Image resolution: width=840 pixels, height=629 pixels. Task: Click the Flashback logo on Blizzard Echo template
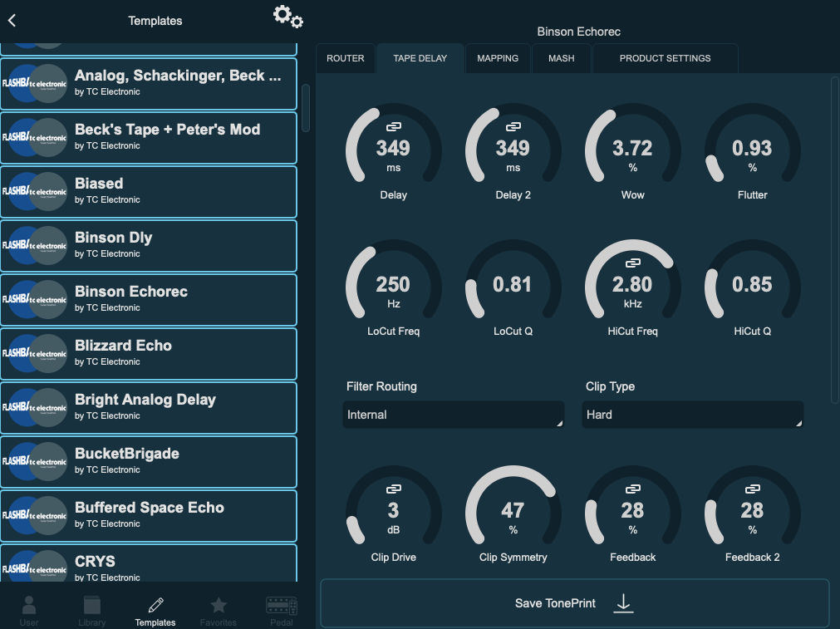35,354
